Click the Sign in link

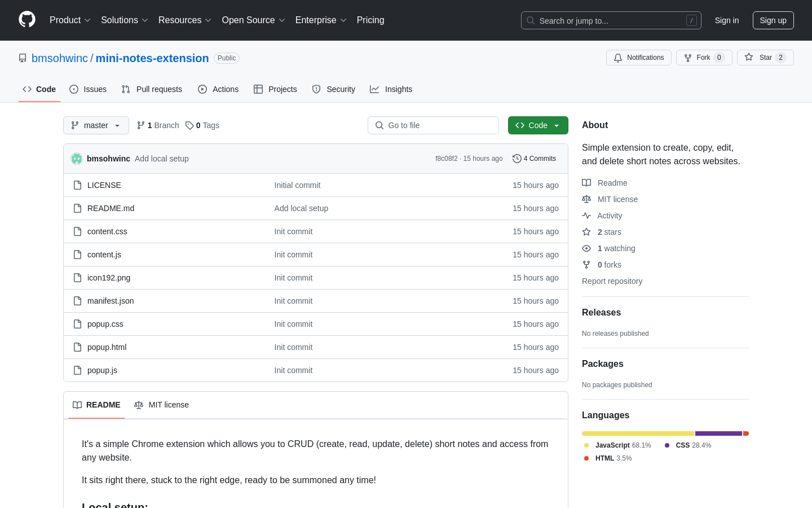coord(727,20)
